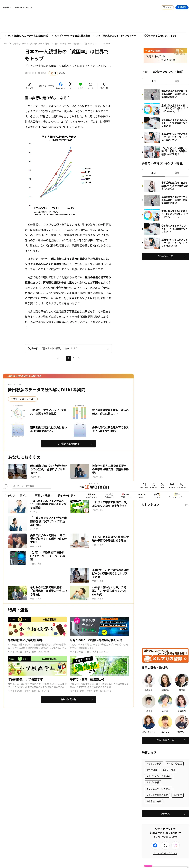Open アンバサダー person icon in header
Viewport: 192px width, 868px height.
pyautogui.click(x=181, y=484)
